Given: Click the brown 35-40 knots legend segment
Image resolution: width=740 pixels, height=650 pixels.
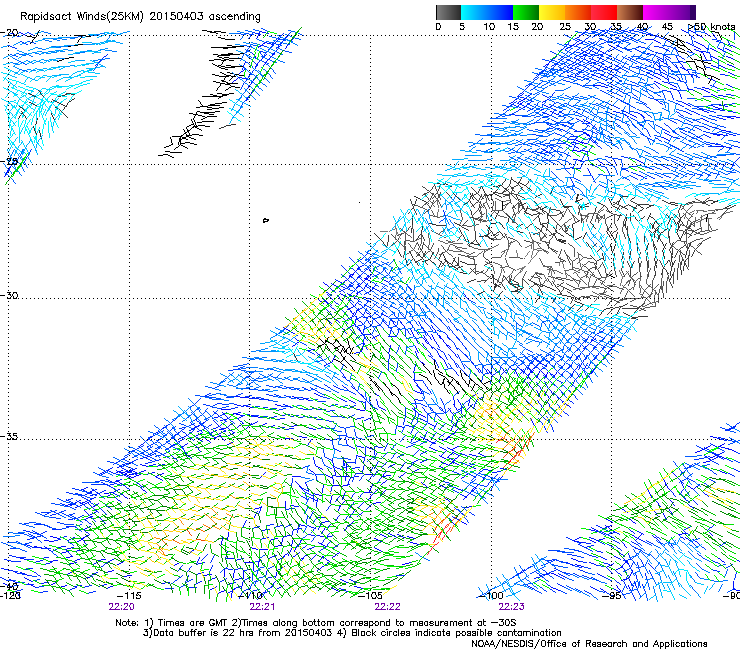Looking at the screenshot, I should [x=630, y=12].
